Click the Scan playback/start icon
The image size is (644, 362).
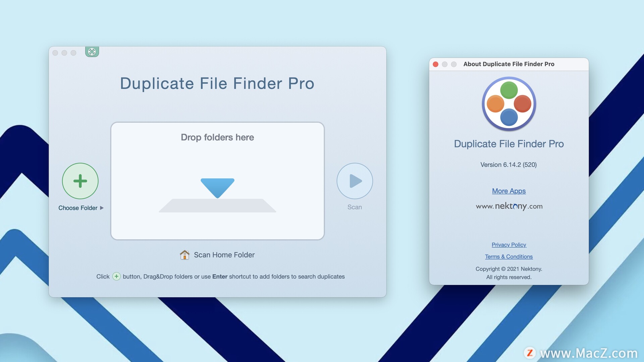pyautogui.click(x=354, y=180)
